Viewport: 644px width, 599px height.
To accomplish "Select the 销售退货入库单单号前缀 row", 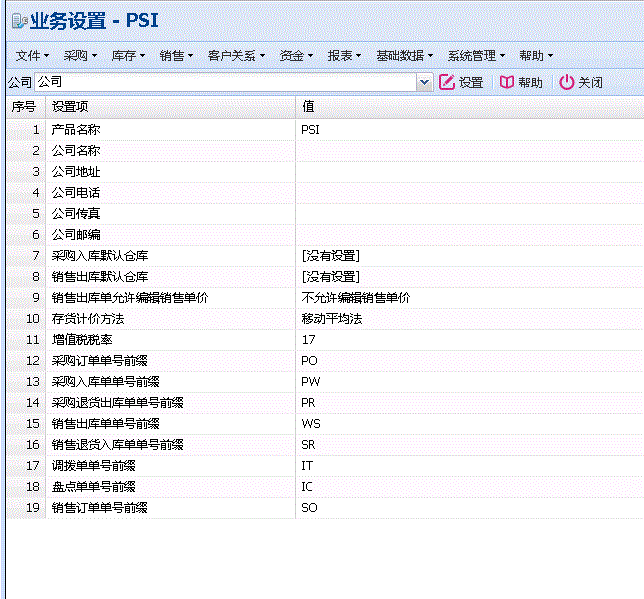I will [325, 445].
